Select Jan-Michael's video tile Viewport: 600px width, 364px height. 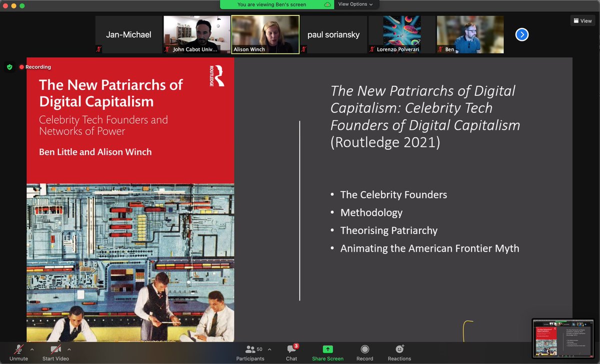128,34
